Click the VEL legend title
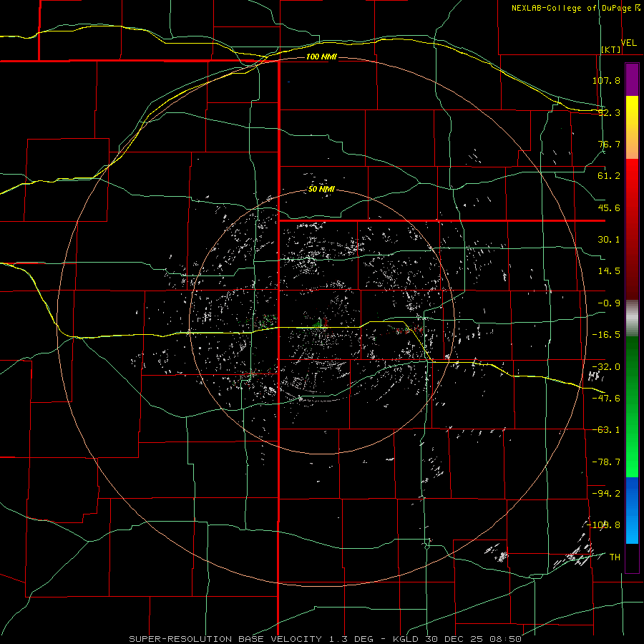 tap(629, 43)
